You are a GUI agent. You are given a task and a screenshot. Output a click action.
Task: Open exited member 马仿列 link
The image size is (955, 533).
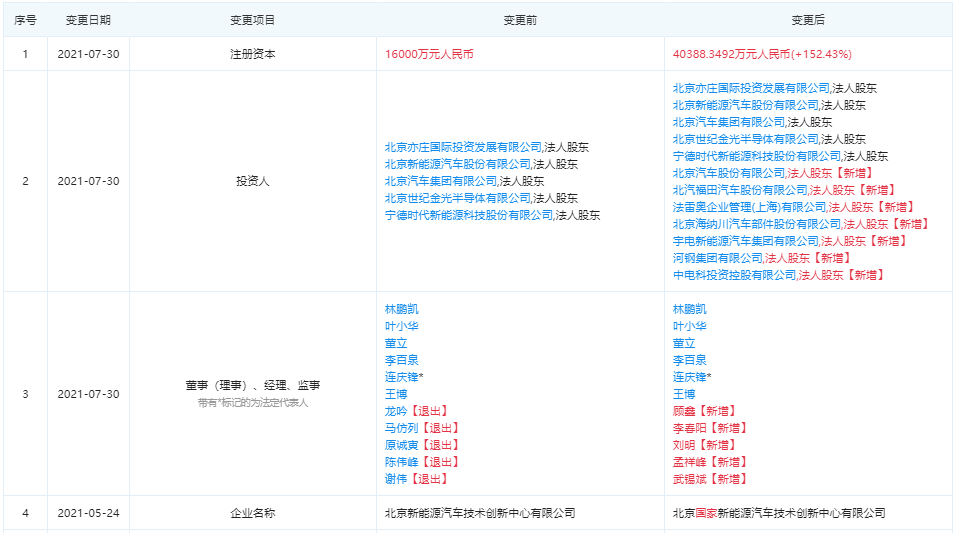tap(401, 428)
